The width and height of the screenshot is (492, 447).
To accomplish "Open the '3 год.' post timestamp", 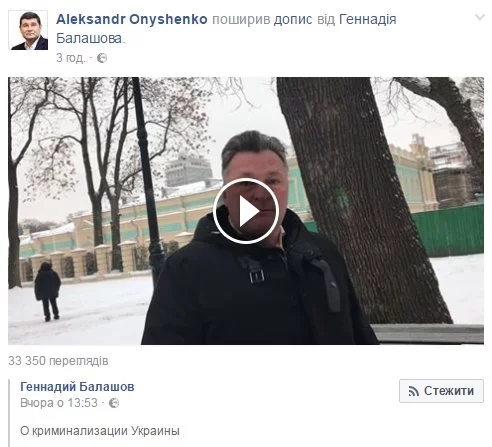I will coord(70,58).
